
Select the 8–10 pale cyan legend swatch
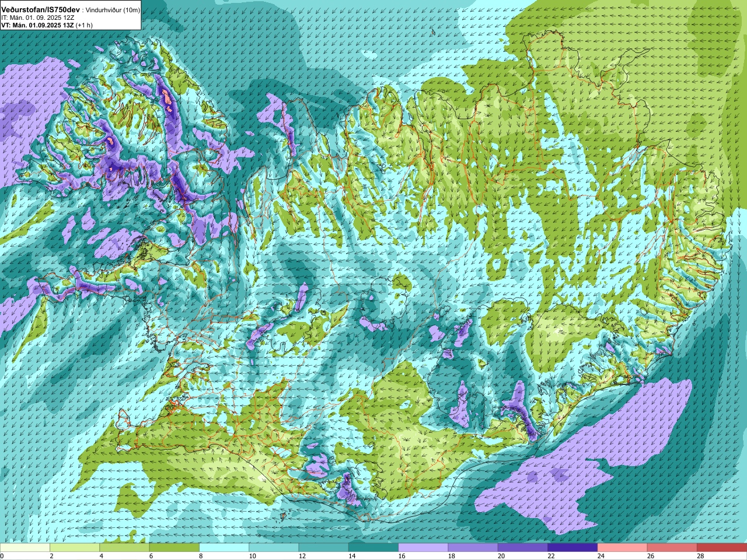224,548
